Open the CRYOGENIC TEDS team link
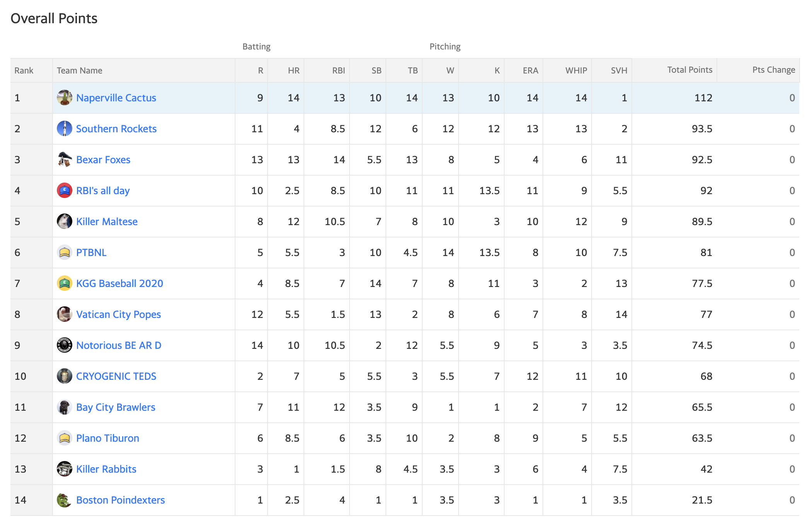The width and height of the screenshot is (812, 526). tap(116, 376)
